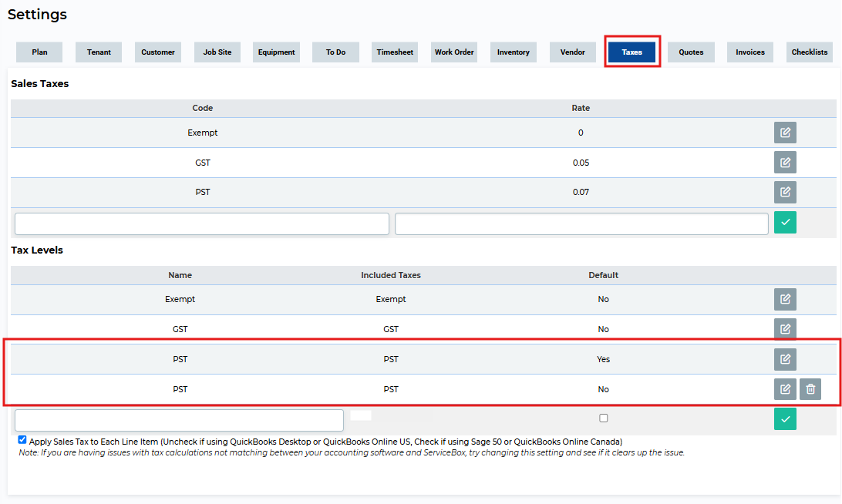Click the Exempt name in Tax Levels
The height and width of the screenshot is (504, 842).
[x=180, y=299]
